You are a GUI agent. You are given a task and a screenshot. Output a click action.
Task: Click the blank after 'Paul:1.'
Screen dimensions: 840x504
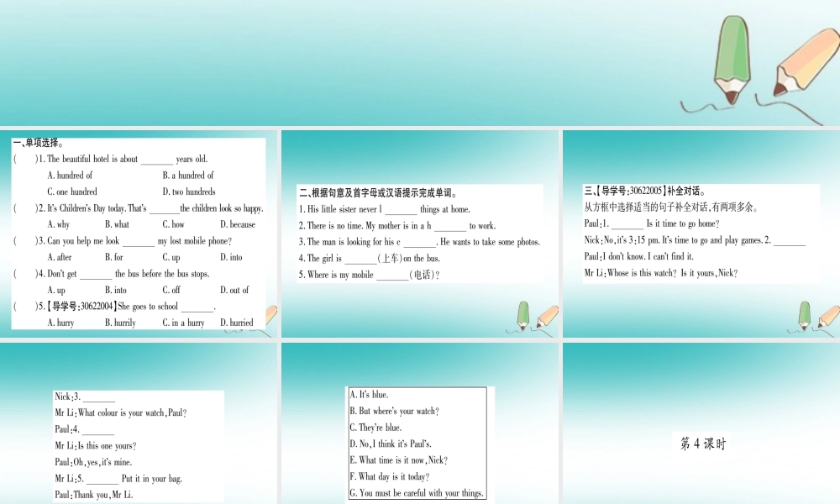coord(627,225)
